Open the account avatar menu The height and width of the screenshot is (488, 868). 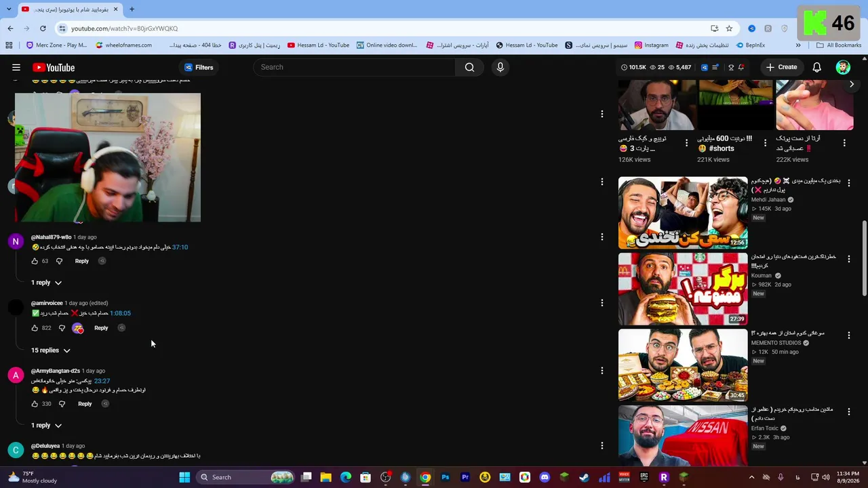click(843, 67)
